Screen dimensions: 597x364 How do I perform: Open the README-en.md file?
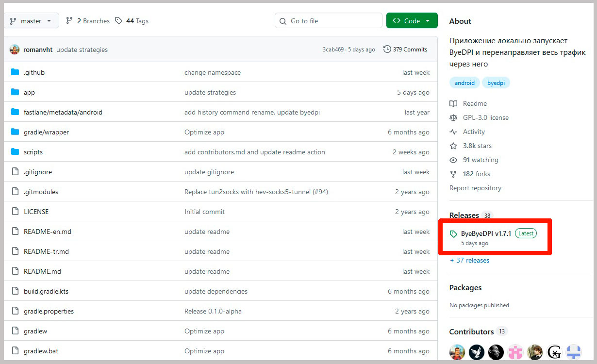[47, 232]
